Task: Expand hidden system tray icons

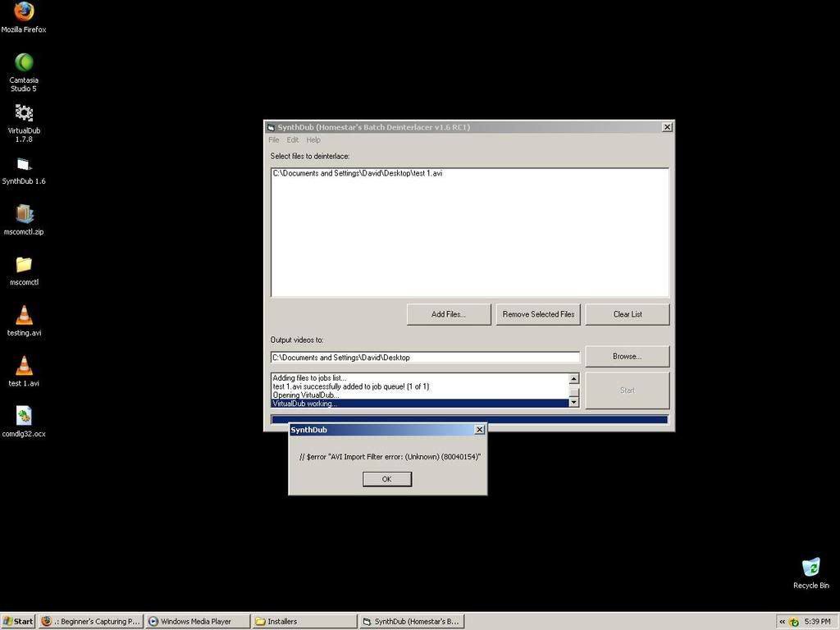Action: click(782, 622)
